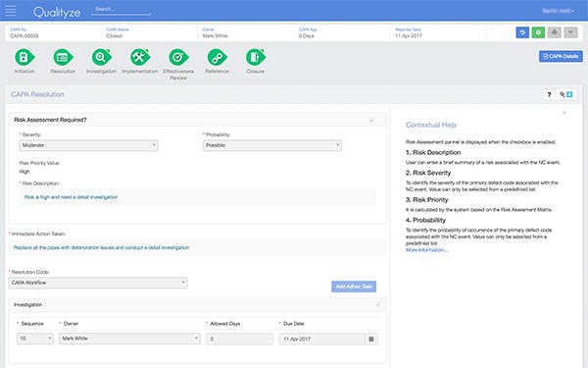Open the Resolution Code dropdown

click(x=98, y=283)
